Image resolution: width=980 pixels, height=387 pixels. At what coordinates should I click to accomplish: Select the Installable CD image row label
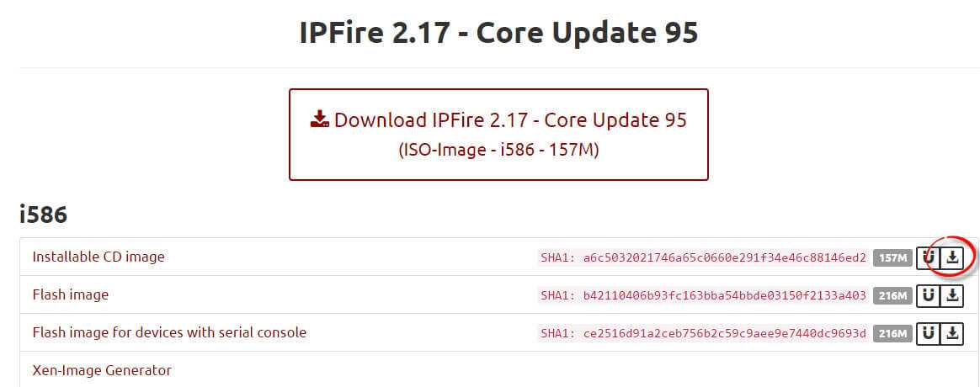(x=99, y=257)
